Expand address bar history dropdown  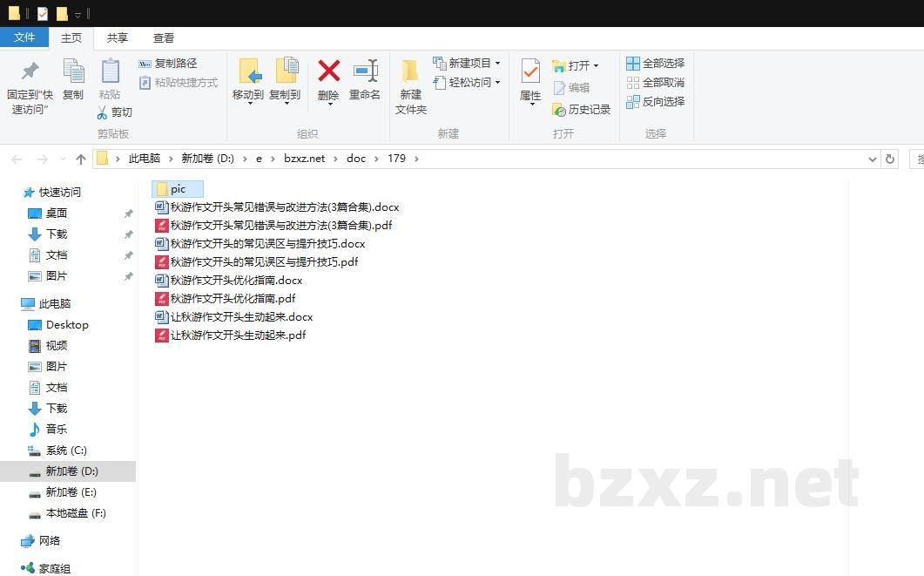(x=873, y=159)
